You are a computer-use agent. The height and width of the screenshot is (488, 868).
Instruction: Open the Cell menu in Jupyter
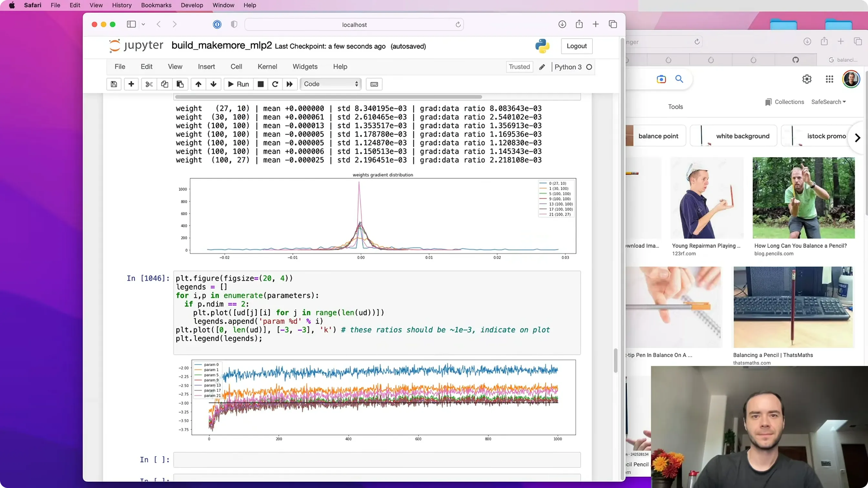236,67
